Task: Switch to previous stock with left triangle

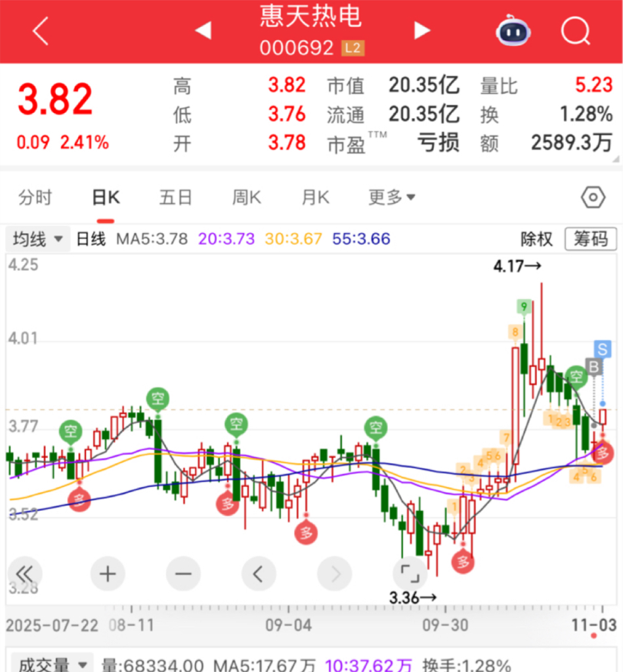Action: click(x=204, y=30)
